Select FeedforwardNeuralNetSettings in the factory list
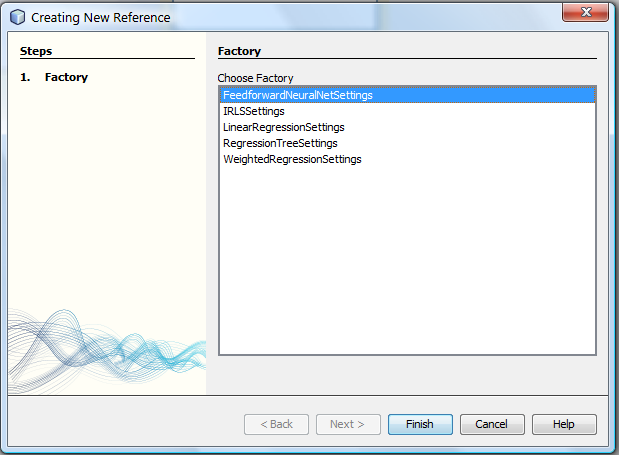The image size is (619, 455). pos(407,95)
